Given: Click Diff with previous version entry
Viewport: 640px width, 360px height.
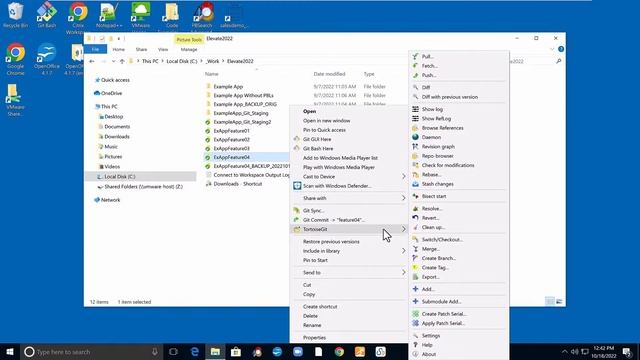Looking at the screenshot, I should pos(449,97).
